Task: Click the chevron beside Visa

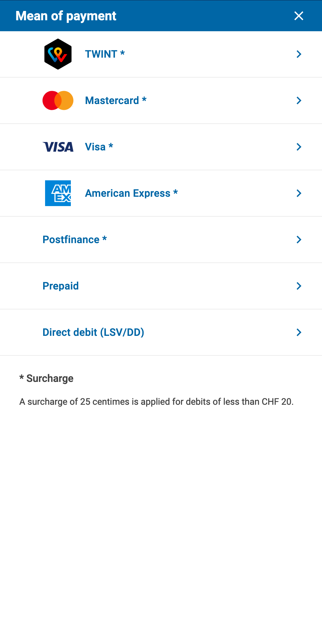Action: (x=299, y=147)
